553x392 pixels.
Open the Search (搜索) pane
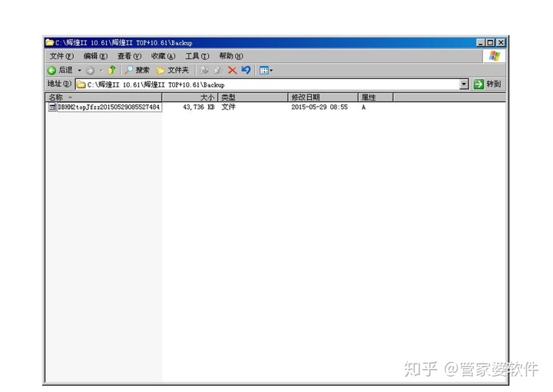(137, 70)
